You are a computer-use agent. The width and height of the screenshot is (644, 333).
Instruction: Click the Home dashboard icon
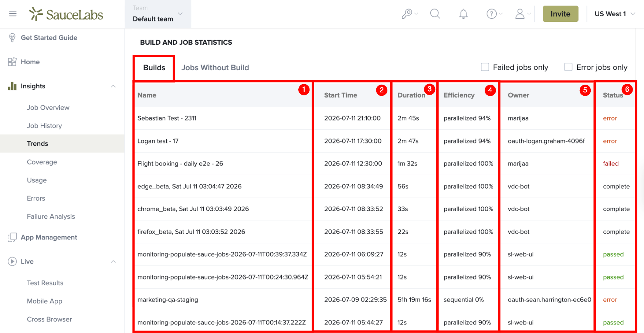pos(12,62)
